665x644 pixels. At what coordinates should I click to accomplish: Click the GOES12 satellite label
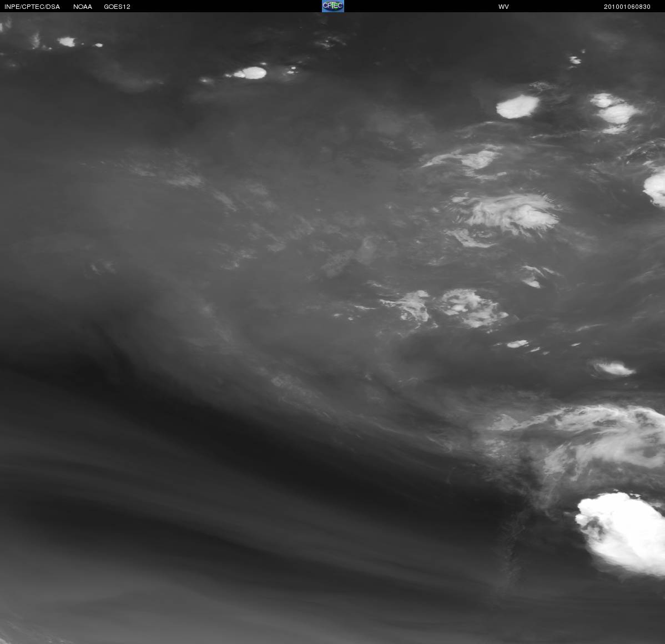(117, 7)
